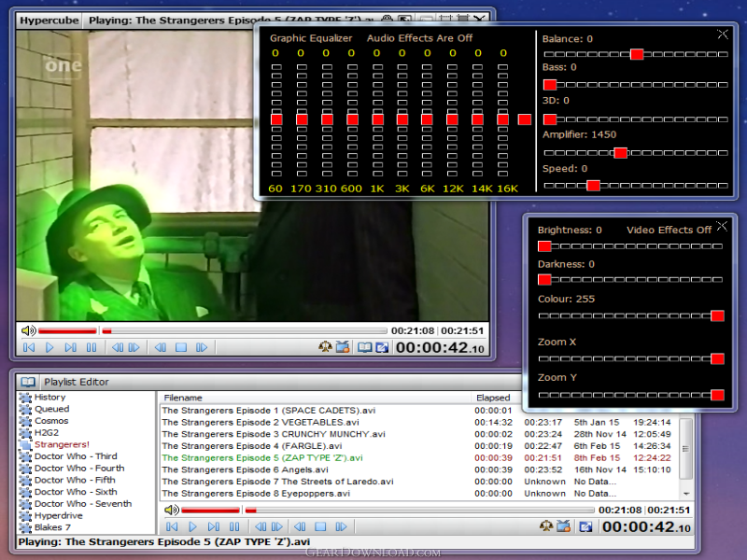Fast forward the video in main player
747x560 pixels.
pyautogui.click(x=202, y=347)
